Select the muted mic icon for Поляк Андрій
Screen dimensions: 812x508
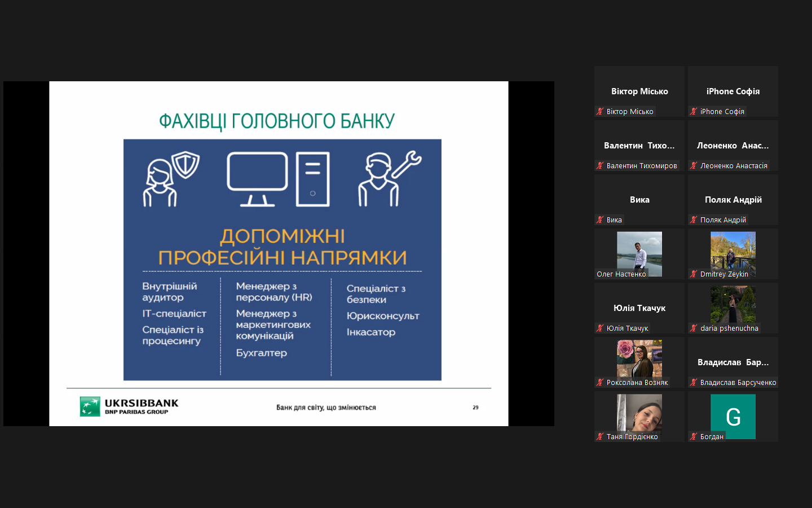pyautogui.click(x=694, y=220)
